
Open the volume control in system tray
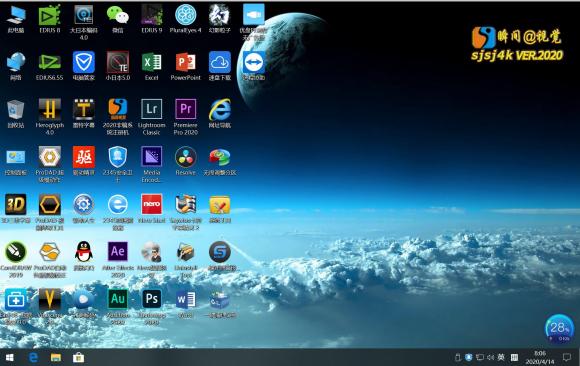pyautogui.click(x=490, y=357)
